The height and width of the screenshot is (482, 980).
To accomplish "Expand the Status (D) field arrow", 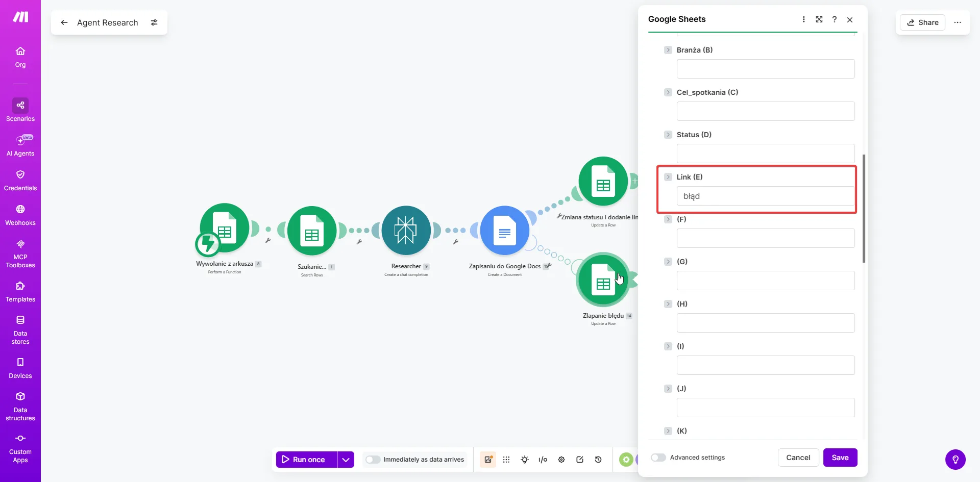I will 668,135.
